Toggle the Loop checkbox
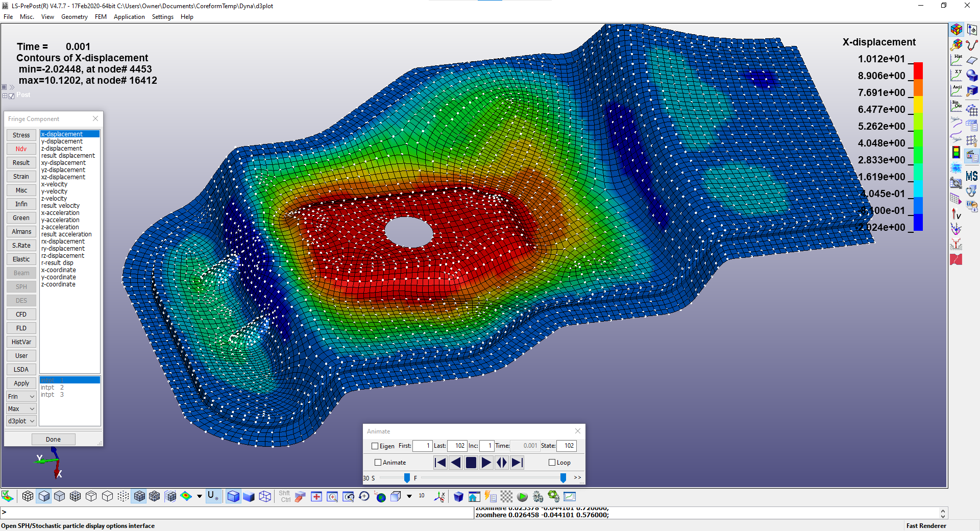 (552, 463)
